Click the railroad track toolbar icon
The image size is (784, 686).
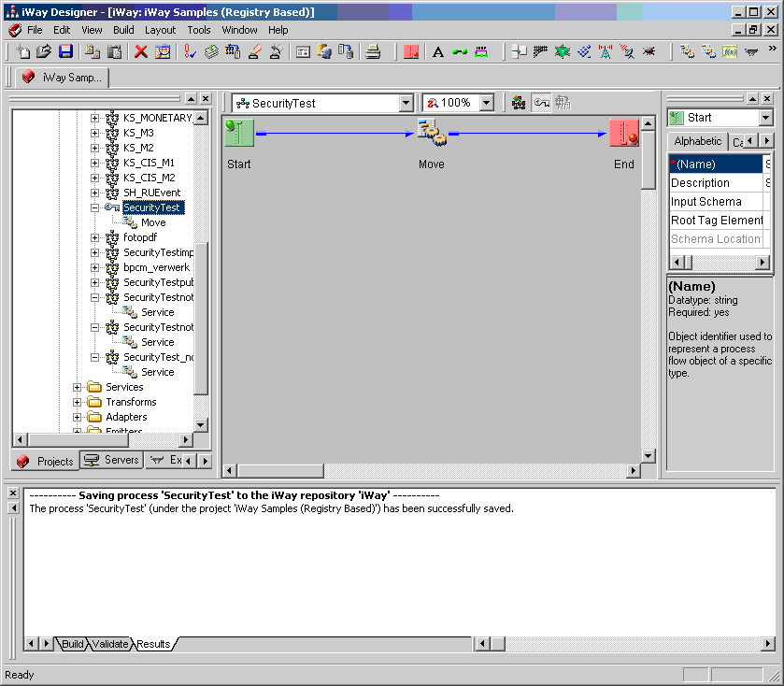[540, 51]
